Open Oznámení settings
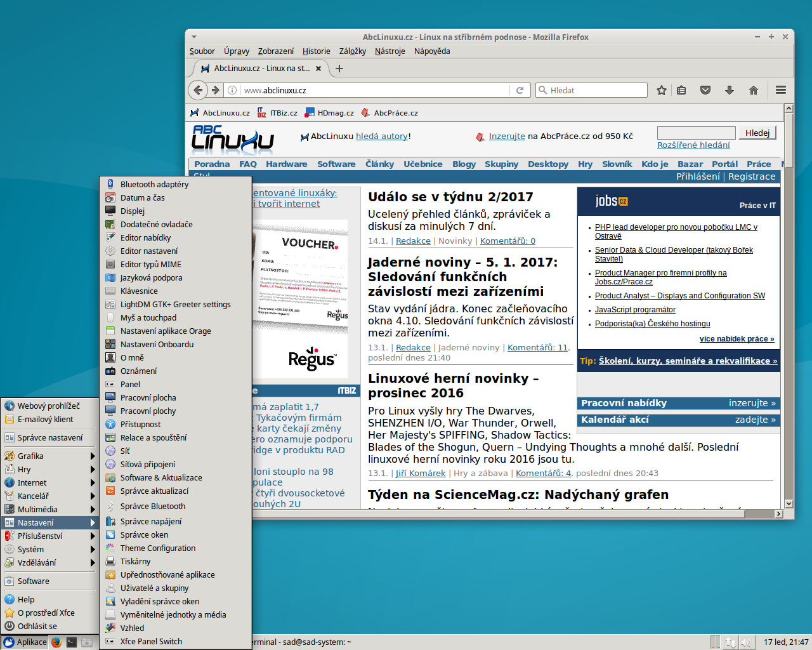The image size is (812, 650). (176, 371)
